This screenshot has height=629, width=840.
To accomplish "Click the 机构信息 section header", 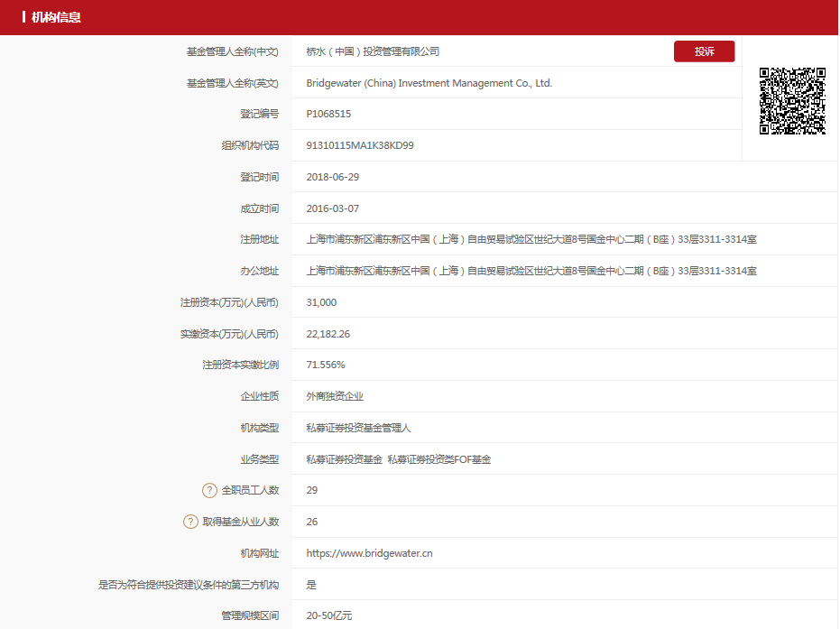I will (x=56, y=17).
